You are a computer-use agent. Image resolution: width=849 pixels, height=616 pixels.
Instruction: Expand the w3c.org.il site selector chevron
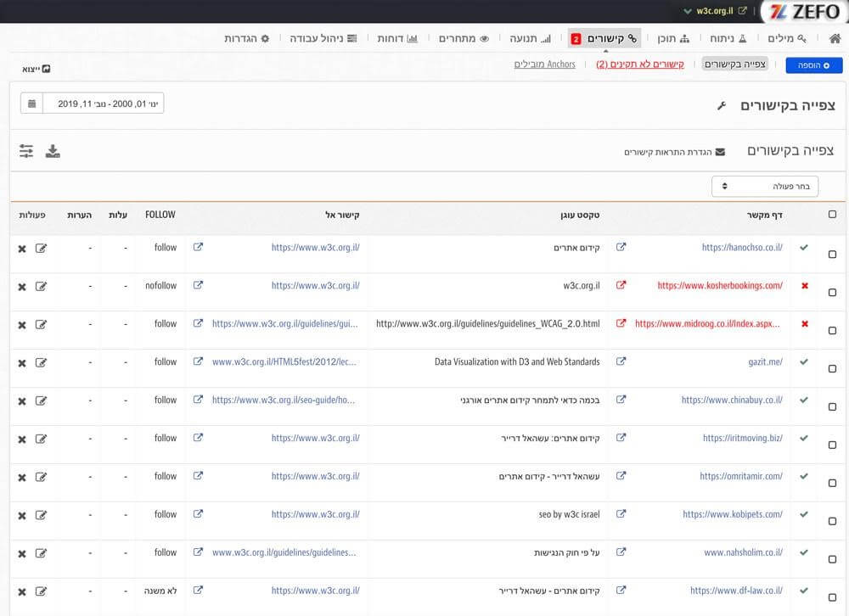[x=687, y=11]
